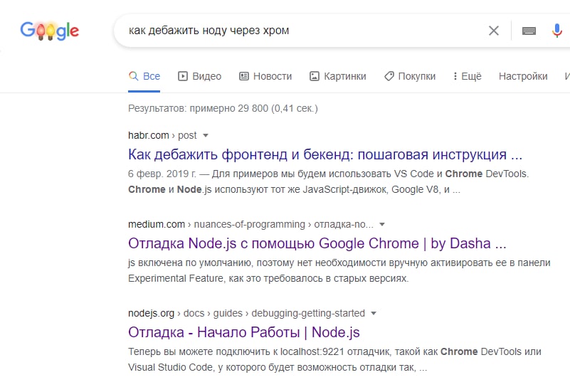Image resolution: width=570 pixels, height=392 pixels.
Task: Click the Картинки image icon
Action: [x=315, y=76]
